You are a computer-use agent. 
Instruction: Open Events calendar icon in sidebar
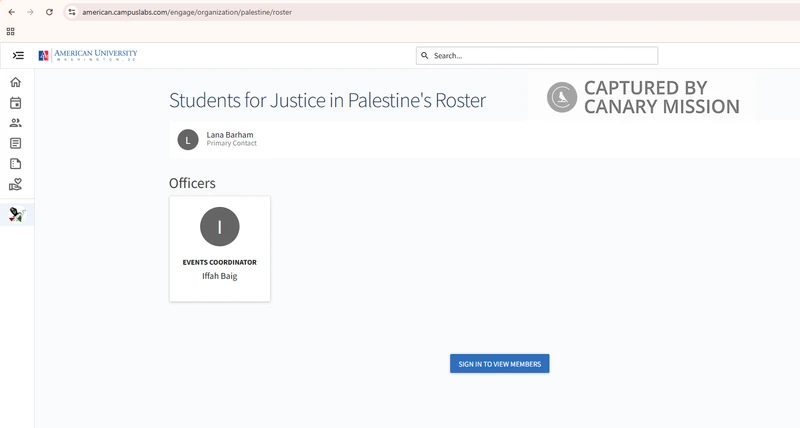coord(16,103)
